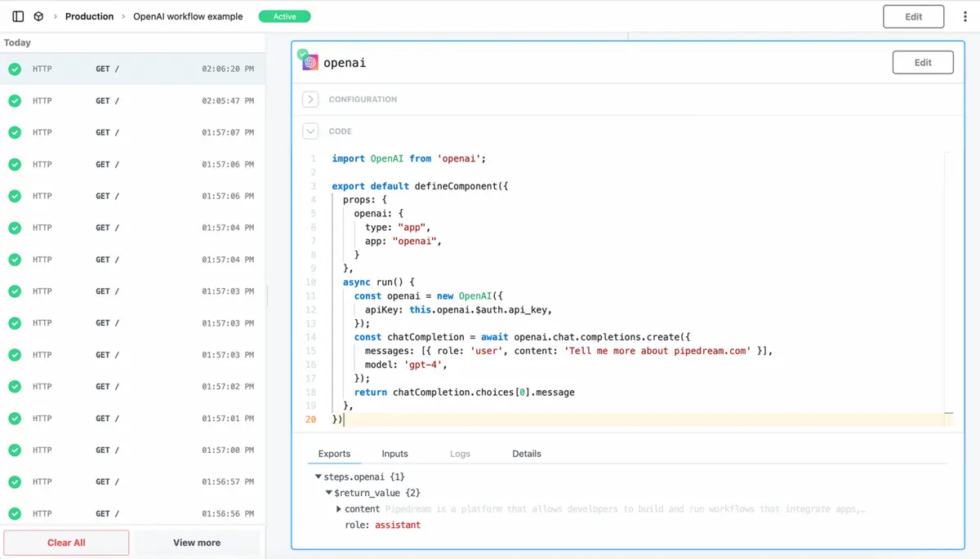Select the 02:06:20 PM GET event
The image size is (980, 559).
click(x=132, y=69)
